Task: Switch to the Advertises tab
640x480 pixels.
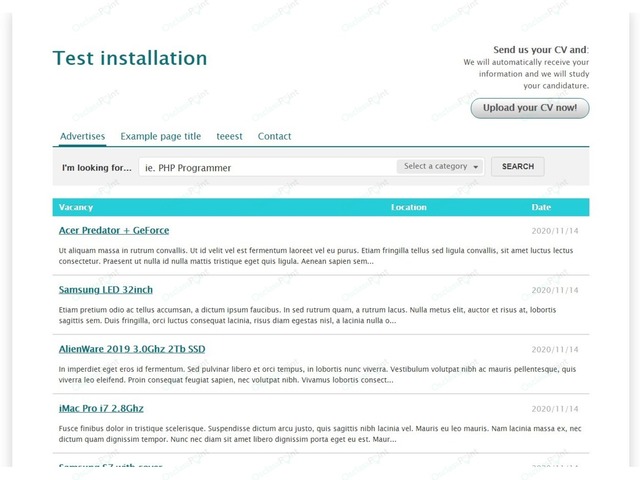Action: point(82,136)
